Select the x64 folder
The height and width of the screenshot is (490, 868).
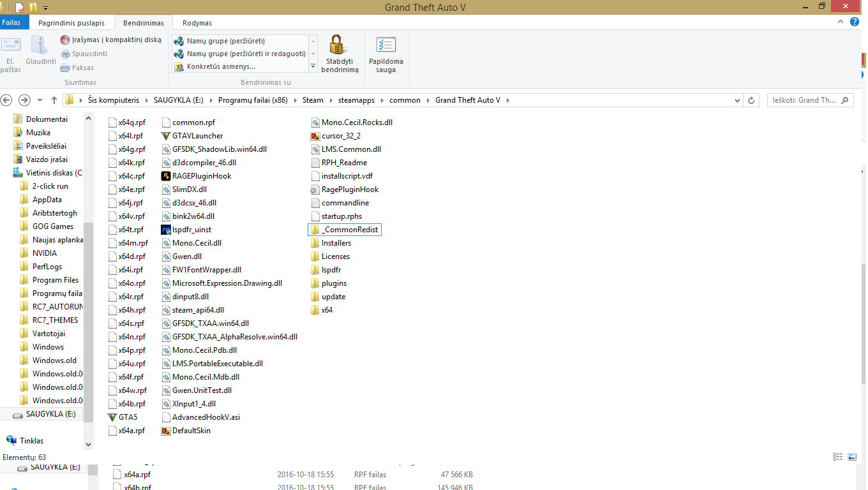322,310
